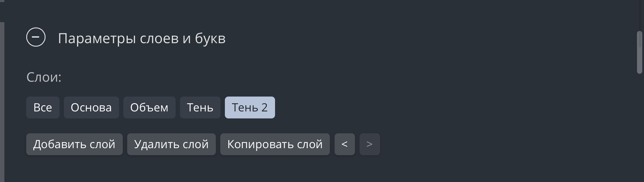Move layer left with < arrow
The image size is (644, 182).
coord(344,144)
